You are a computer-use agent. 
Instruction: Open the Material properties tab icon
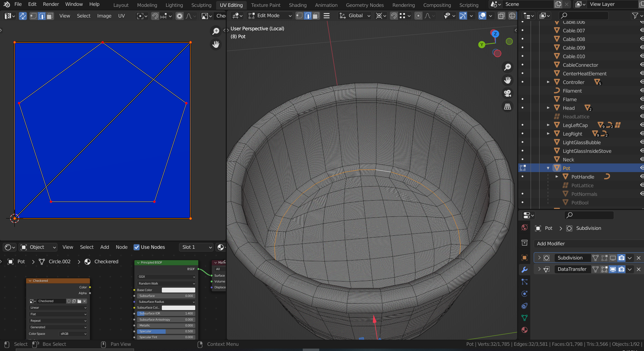pos(524,330)
